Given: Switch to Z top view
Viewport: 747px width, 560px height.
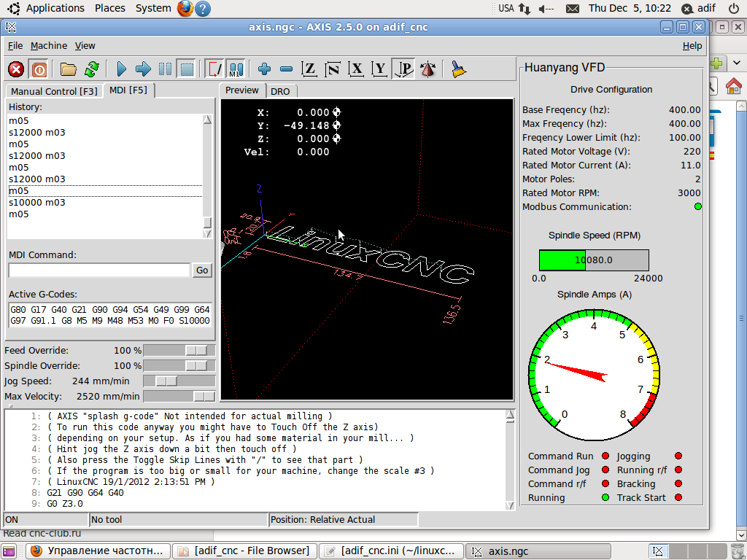Looking at the screenshot, I should click(310, 69).
